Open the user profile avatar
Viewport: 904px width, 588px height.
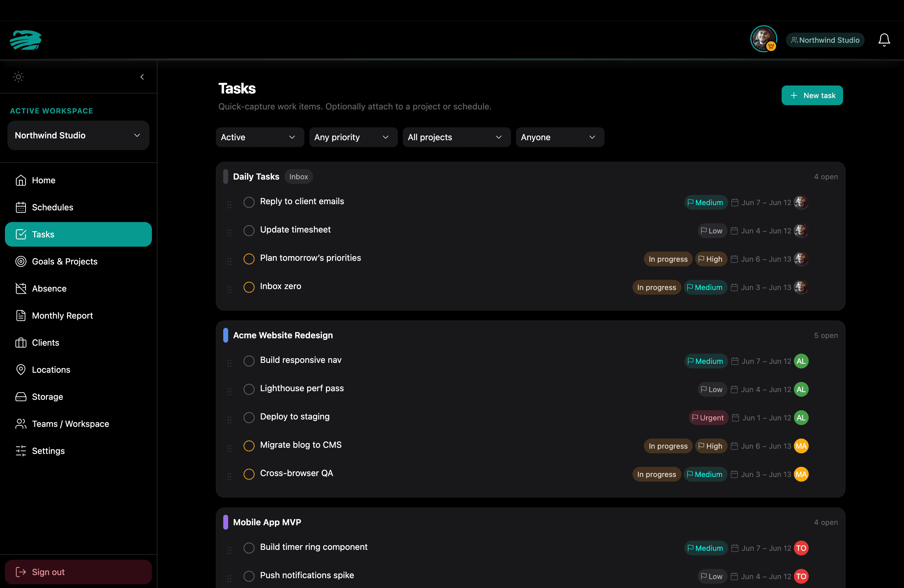(x=763, y=39)
